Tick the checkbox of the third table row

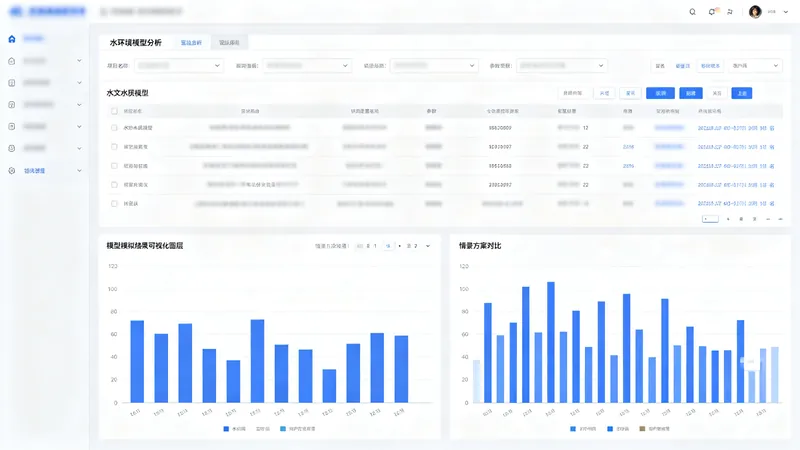tap(114, 166)
